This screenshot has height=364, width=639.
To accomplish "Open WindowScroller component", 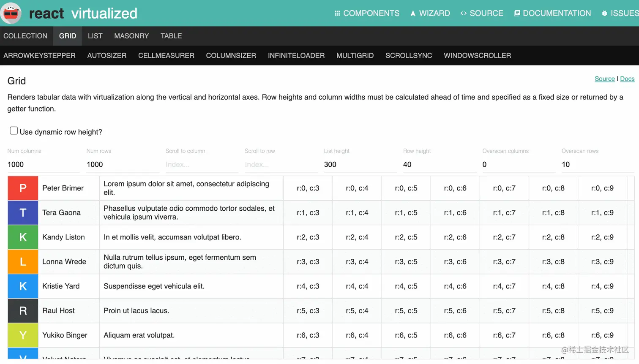I will tap(477, 55).
